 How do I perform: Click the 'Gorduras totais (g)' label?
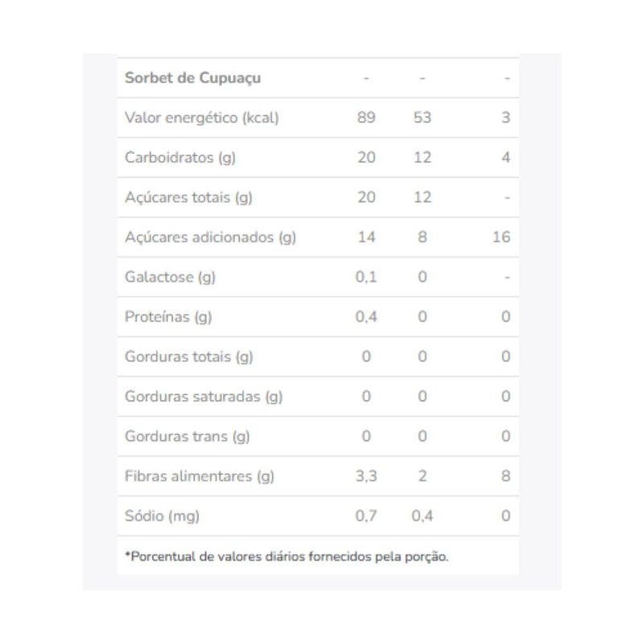(189, 357)
